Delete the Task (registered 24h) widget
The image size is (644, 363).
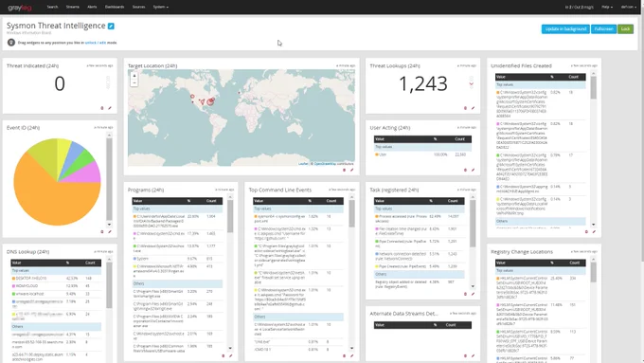pyautogui.click(x=465, y=294)
